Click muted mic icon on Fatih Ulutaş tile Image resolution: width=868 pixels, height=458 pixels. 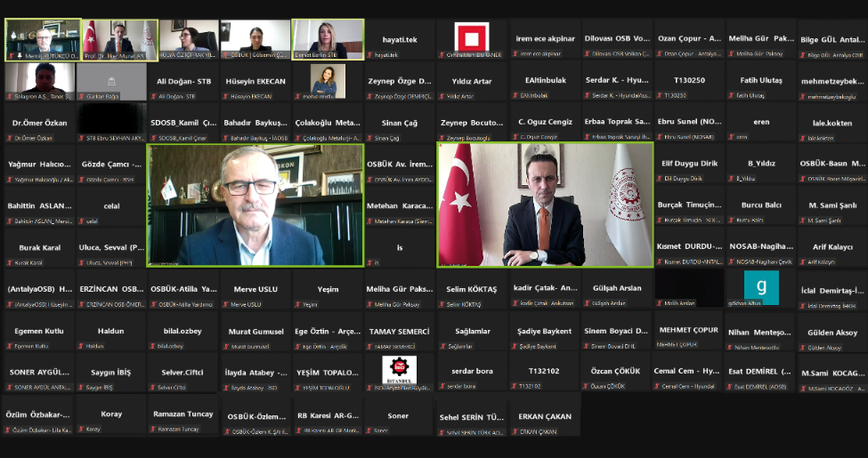click(732, 95)
